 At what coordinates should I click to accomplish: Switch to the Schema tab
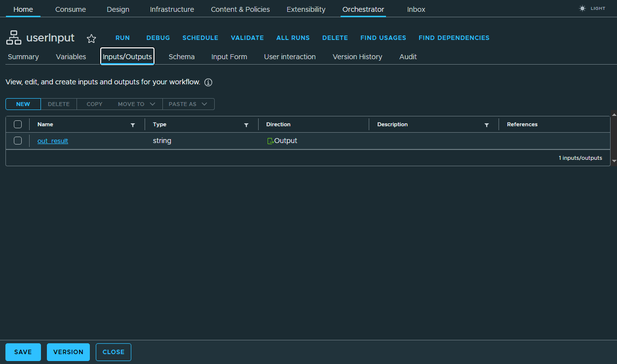181,57
